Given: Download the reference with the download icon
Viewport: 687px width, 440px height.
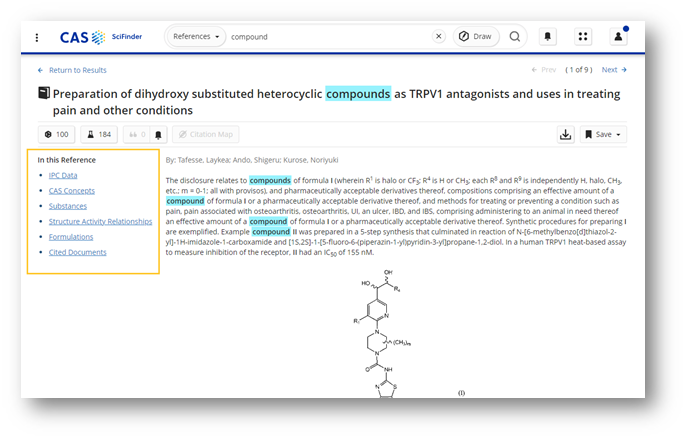Looking at the screenshot, I should click(x=566, y=134).
